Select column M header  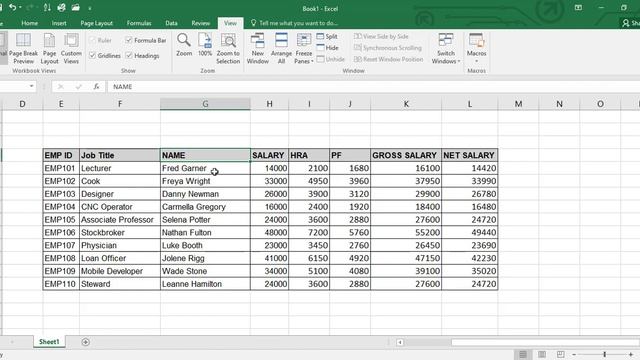tap(518, 104)
